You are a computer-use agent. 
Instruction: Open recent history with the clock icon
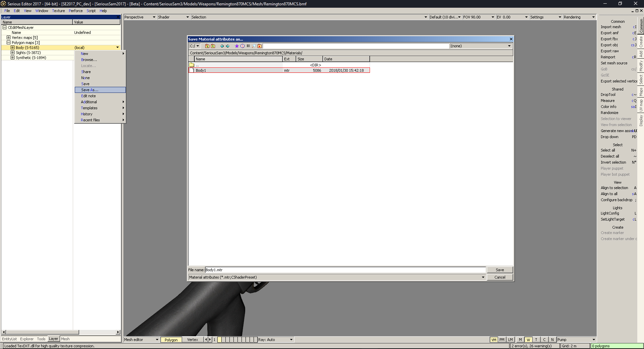243,46
